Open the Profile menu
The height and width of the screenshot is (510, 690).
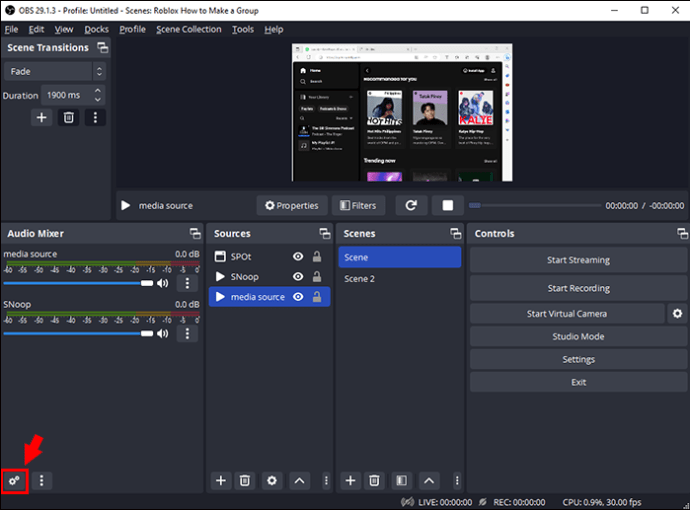(132, 29)
